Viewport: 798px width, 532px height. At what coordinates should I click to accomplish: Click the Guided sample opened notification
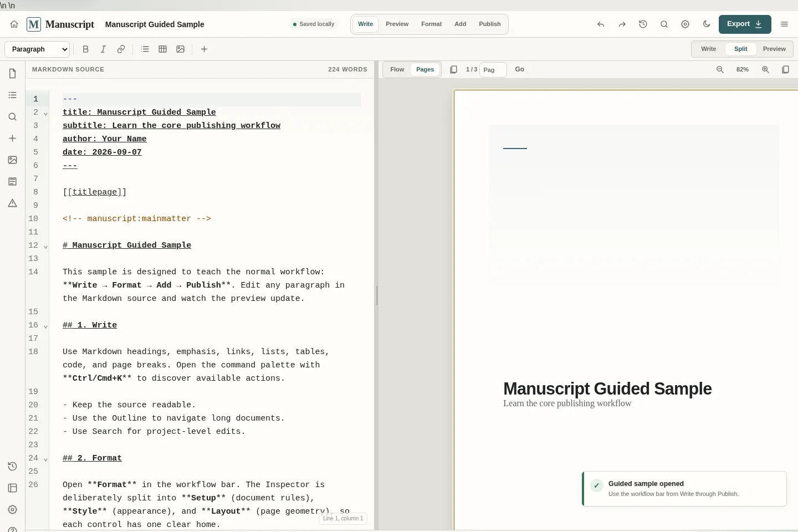(x=684, y=489)
